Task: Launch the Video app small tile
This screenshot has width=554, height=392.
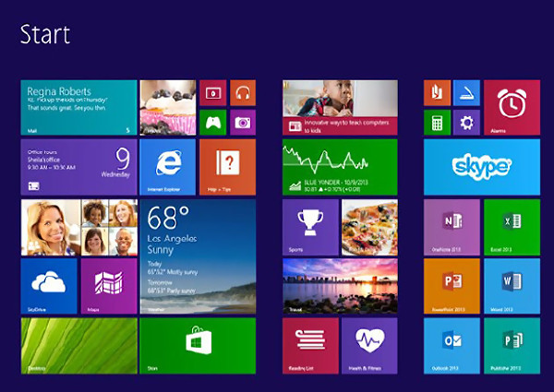Action: (213, 93)
